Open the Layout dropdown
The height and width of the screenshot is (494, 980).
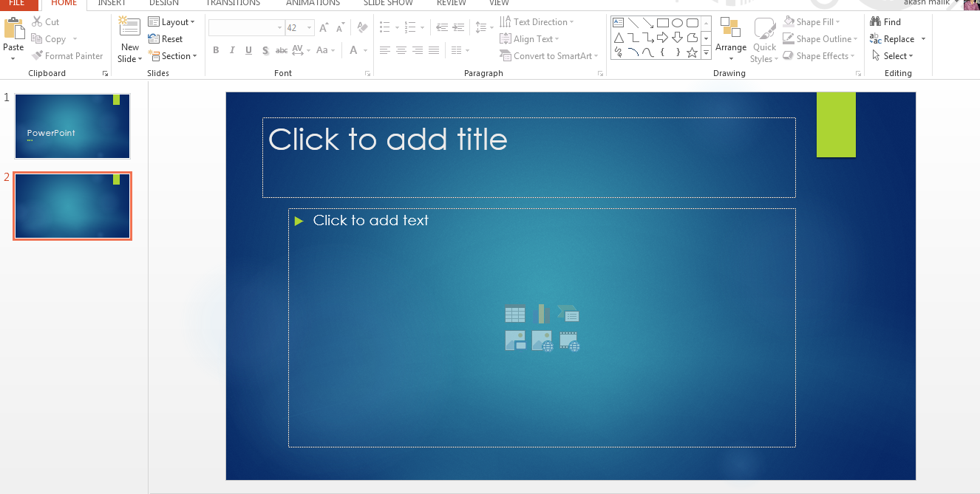[x=172, y=21]
